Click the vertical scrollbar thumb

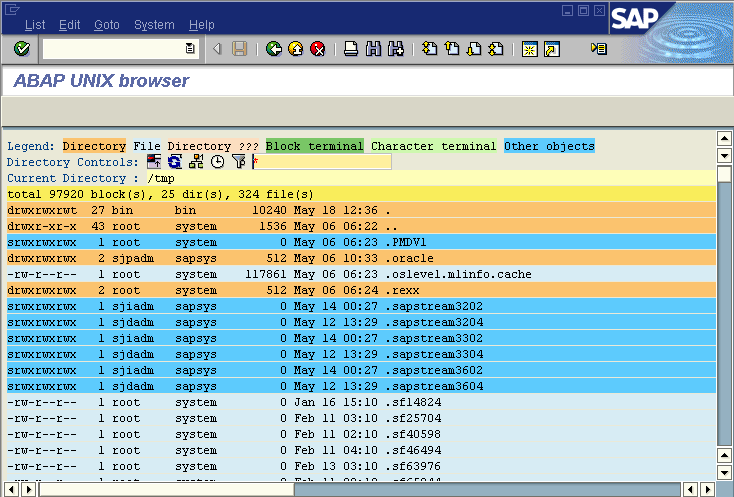pyautogui.click(x=724, y=174)
